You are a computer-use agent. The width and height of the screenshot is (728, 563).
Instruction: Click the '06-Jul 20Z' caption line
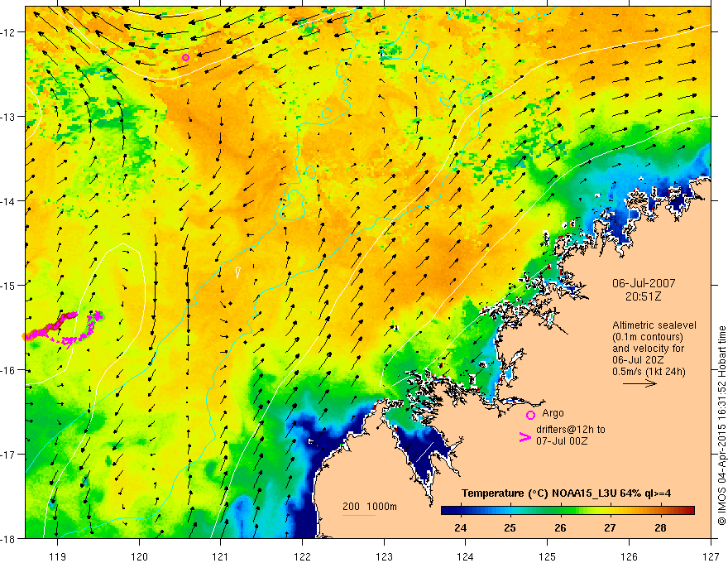click(638, 360)
